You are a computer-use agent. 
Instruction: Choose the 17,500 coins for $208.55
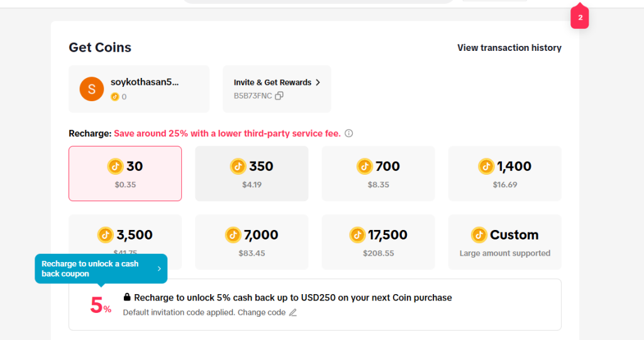(x=378, y=242)
